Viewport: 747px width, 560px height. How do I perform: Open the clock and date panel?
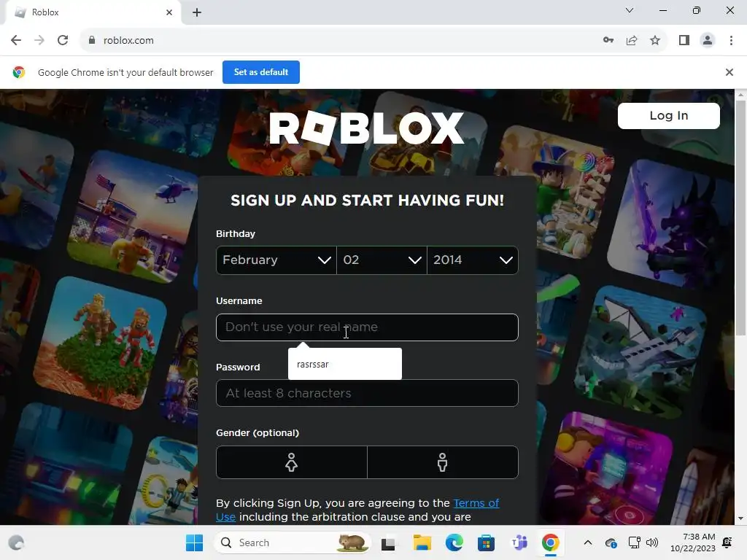tap(693, 542)
